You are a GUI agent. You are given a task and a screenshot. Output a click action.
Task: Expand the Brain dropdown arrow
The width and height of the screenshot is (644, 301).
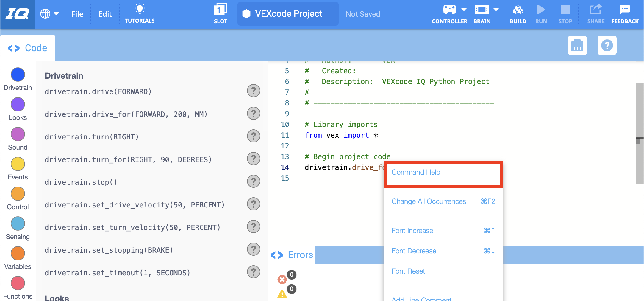pyautogui.click(x=496, y=10)
